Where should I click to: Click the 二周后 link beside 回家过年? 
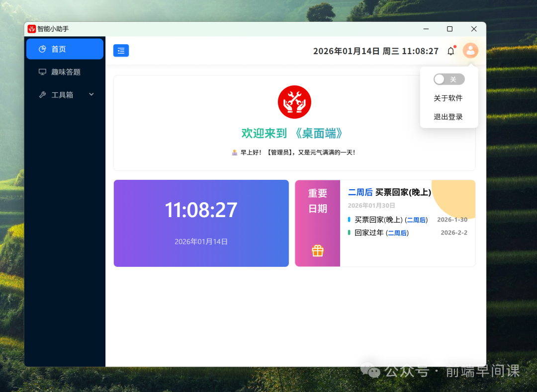tap(397, 233)
